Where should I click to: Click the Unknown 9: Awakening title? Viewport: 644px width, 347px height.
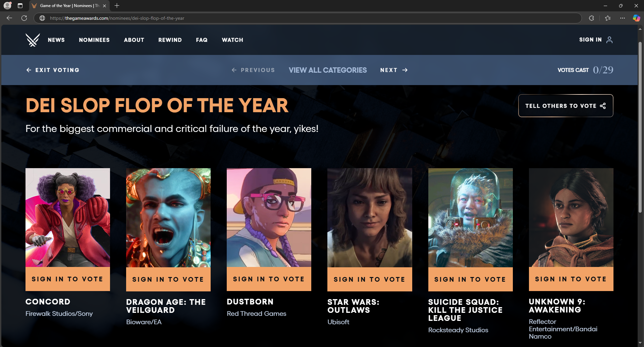coord(557,306)
